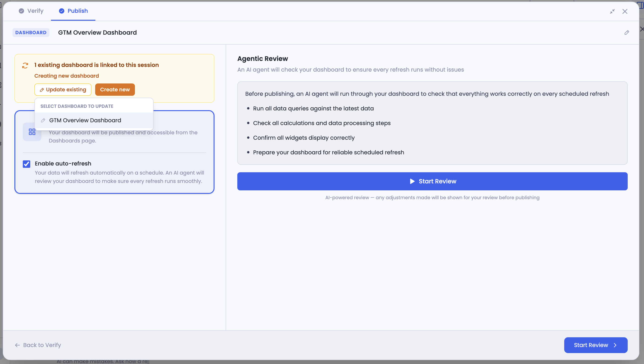Click 'Run all data queries against the latest data'
This screenshot has height=364, width=644.
(x=313, y=109)
